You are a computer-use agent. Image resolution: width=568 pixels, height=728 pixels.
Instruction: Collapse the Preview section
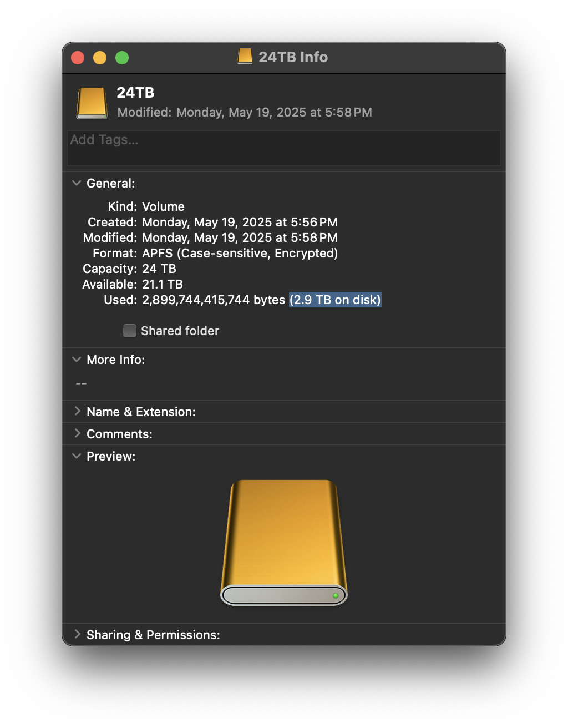[77, 456]
